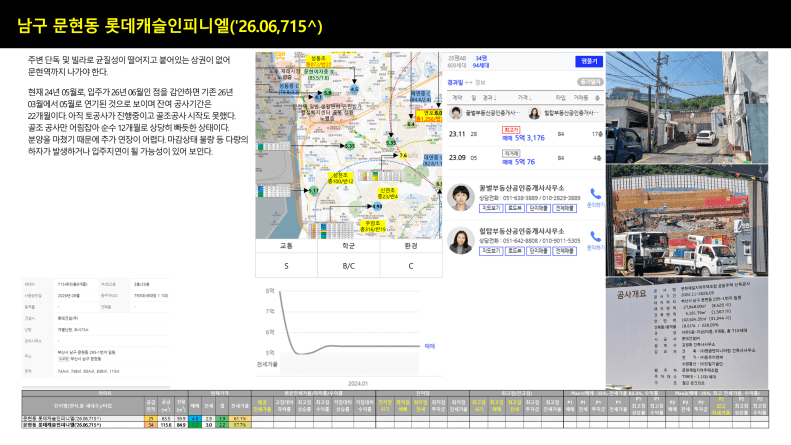Image resolution: width=791 pixels, height=445 pixels.
Task: Click 지도보기 under 힐탑부동산 office
Action: 490,251
